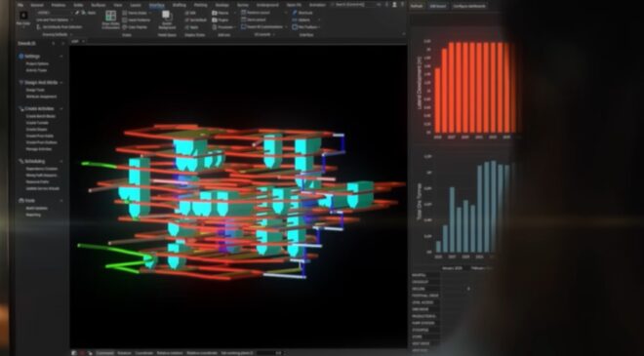Screen dimensions: 644x356
Task: Click Restore Layout in UI Layouts
Action: [257, 13]
